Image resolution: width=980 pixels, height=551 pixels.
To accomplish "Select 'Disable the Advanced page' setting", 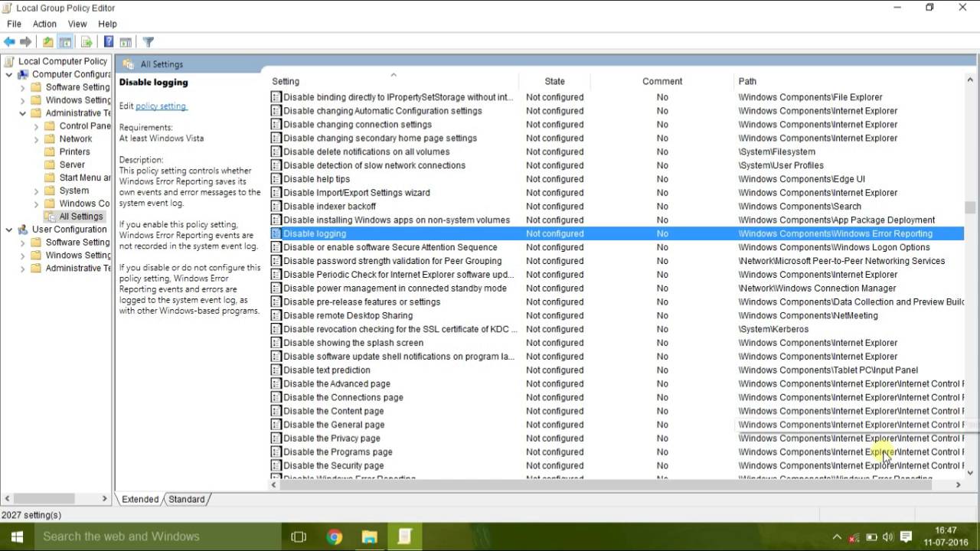I will point(336,383).
